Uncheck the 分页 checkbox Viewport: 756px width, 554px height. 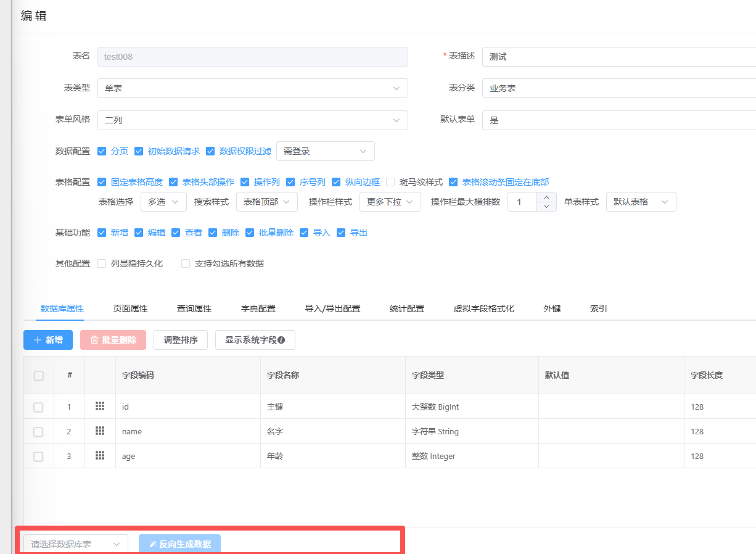coord(102,151)
